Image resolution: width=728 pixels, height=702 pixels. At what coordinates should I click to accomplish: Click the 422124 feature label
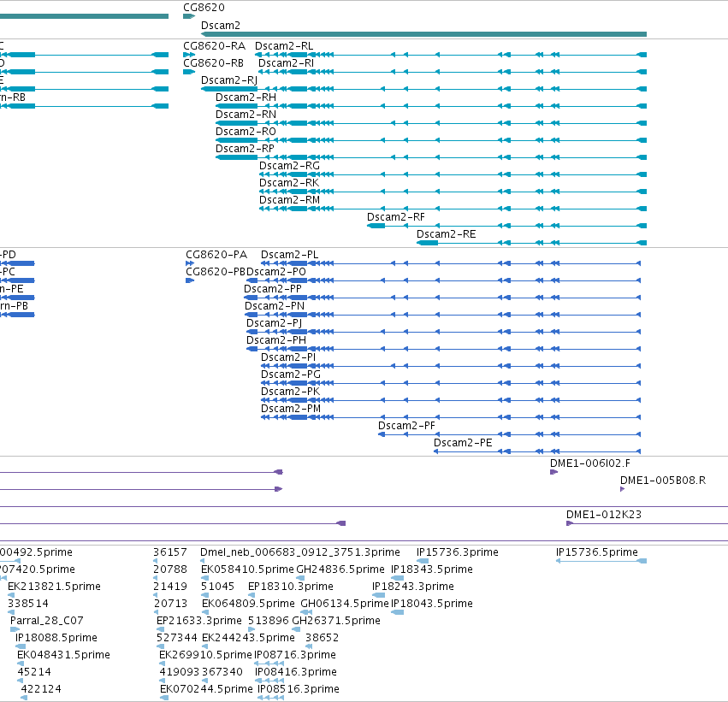click(41, 689)
